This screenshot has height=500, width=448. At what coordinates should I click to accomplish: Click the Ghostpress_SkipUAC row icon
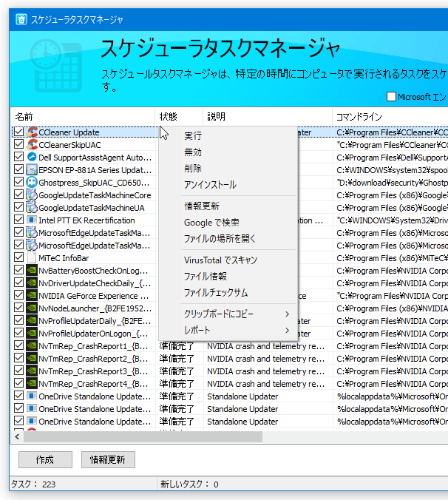32,182
